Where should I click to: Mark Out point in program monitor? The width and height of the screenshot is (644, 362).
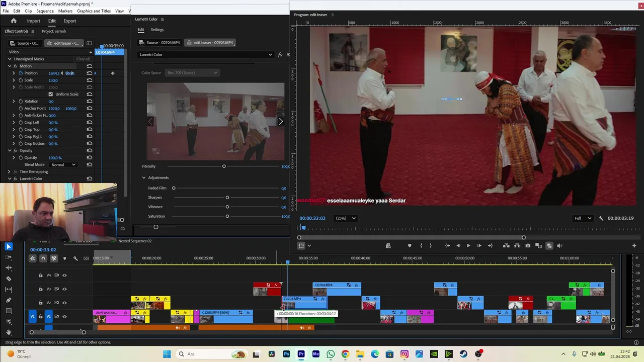[x=430, y=246]
